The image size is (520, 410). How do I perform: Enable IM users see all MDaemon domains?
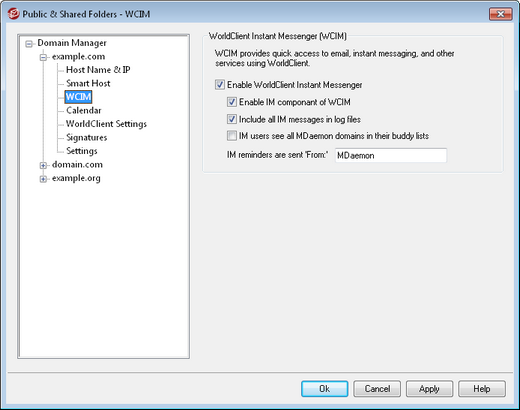point(232,136)
